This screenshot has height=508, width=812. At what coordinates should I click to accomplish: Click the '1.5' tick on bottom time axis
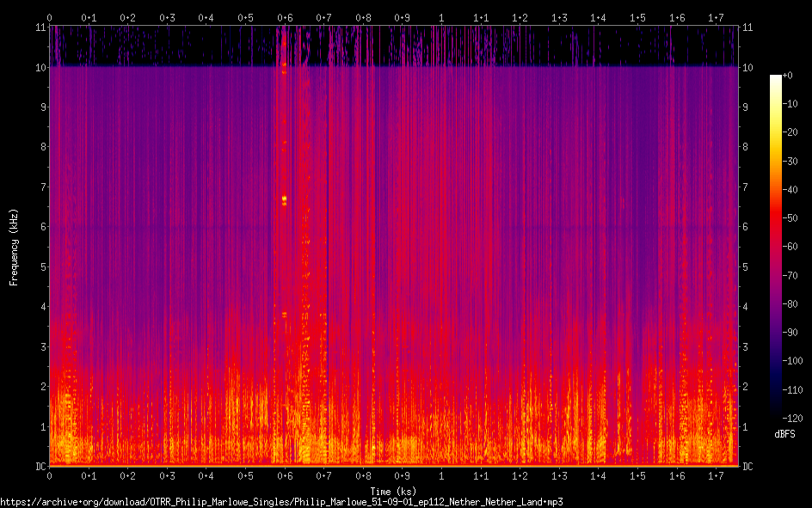pos(637,475)
